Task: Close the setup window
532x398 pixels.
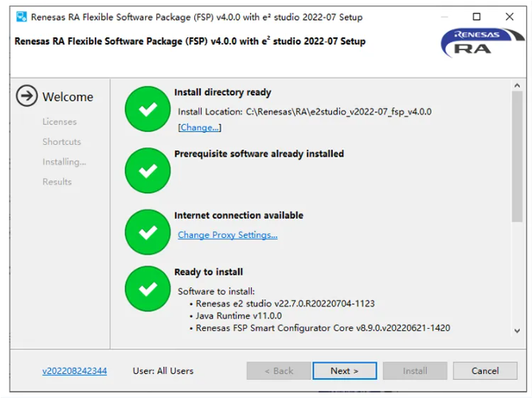Action: tap(509, 17)
